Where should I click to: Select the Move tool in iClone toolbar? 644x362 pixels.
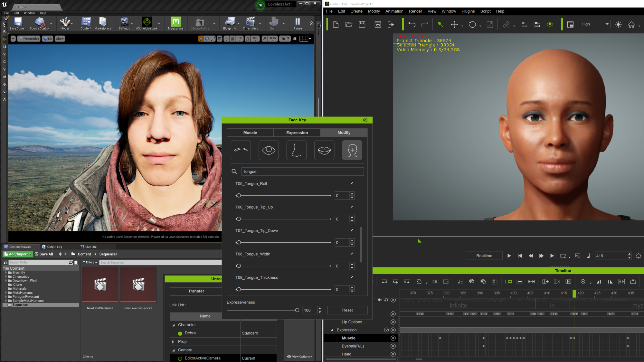pos(454,24)
